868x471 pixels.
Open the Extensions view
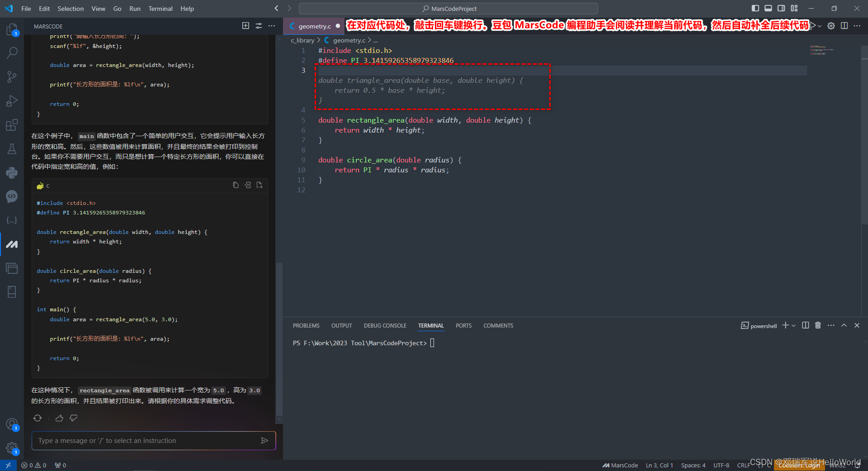coord(12,125)
